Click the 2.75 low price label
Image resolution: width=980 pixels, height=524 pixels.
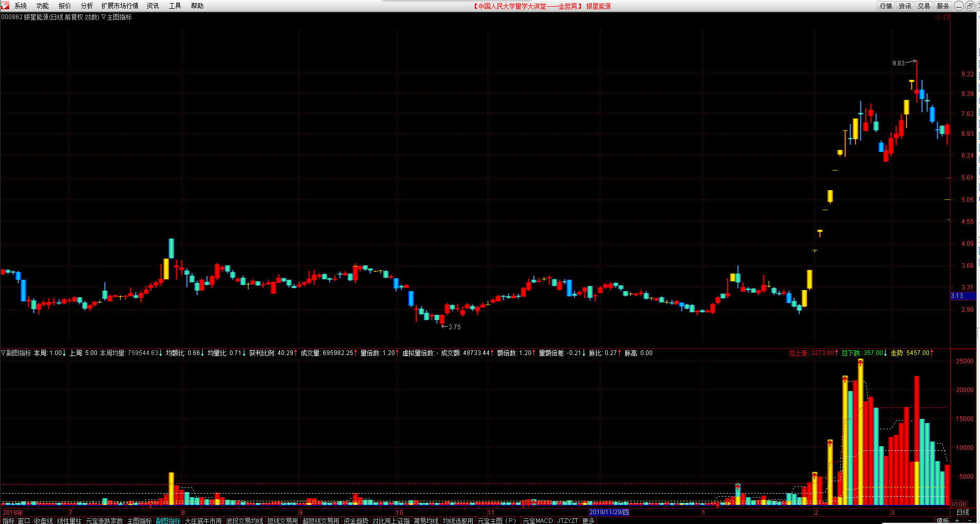[455, 327]
